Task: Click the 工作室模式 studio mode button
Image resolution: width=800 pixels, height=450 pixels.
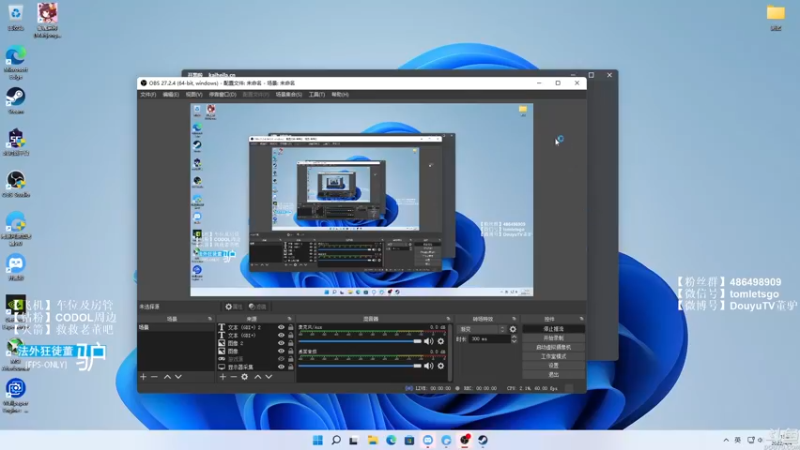Action: (554, 356)
